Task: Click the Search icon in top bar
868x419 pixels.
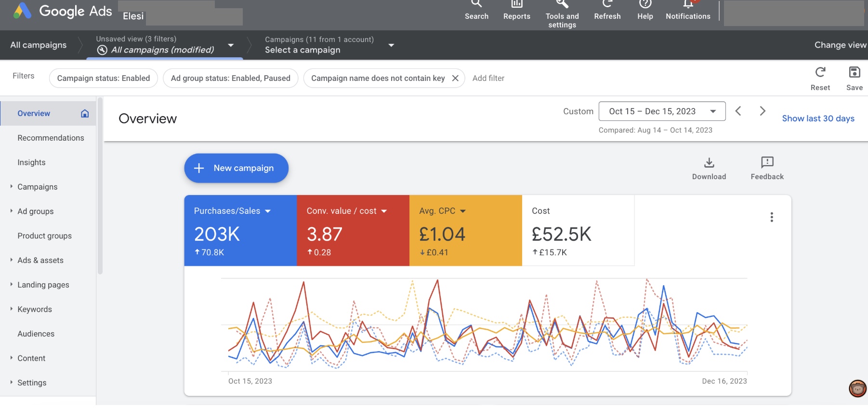Action: tap(476, 5)
